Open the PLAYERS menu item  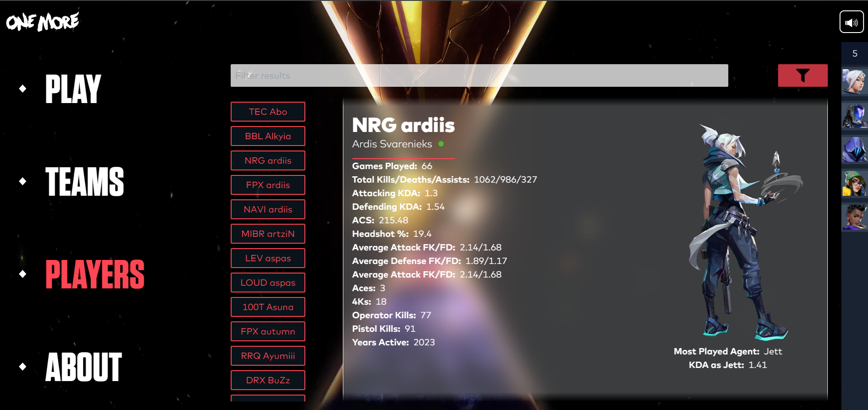pos(95,274)
